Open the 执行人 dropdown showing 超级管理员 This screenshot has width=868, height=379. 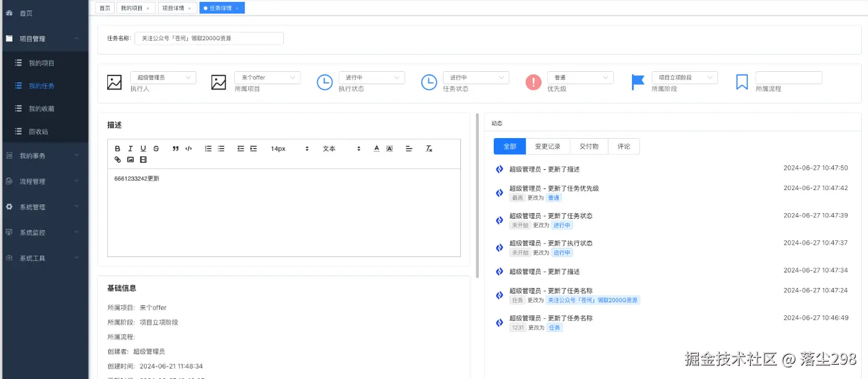click(x=163, y=77)
